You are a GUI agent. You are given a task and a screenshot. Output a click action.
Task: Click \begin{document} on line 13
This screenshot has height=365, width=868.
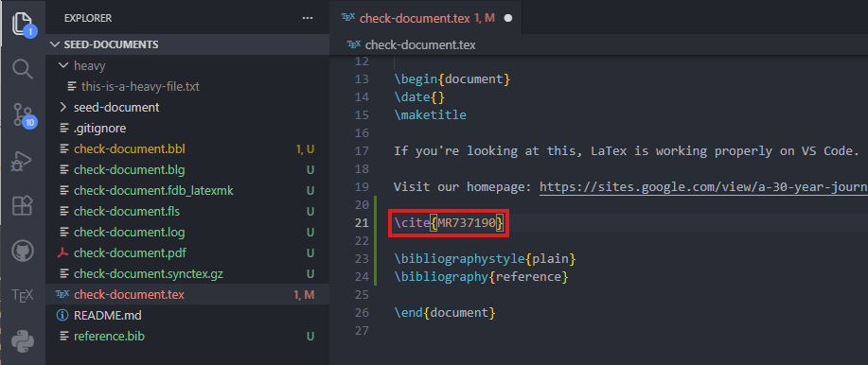click(x=452, y=79)
